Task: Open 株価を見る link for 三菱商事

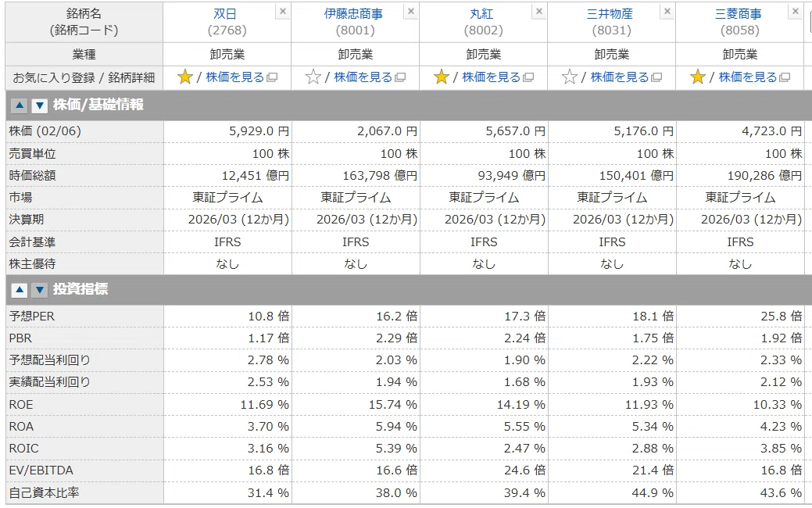Action: click(748, 77)
